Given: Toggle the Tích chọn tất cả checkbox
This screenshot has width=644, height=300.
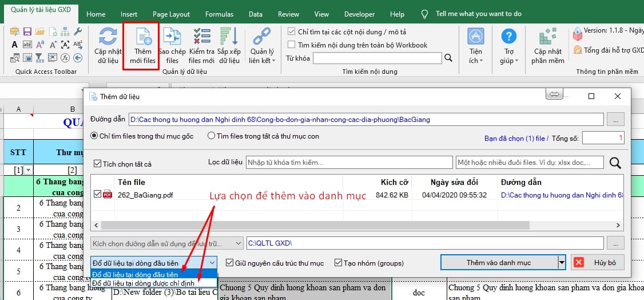Looking at the screenshot, I should point(97,164).
